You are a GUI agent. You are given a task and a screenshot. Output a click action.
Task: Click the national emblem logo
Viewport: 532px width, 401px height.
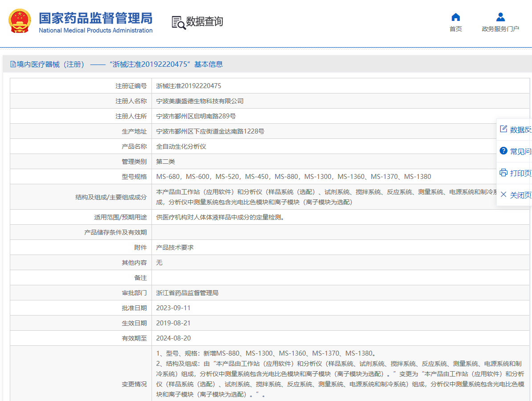click(20, 21)
